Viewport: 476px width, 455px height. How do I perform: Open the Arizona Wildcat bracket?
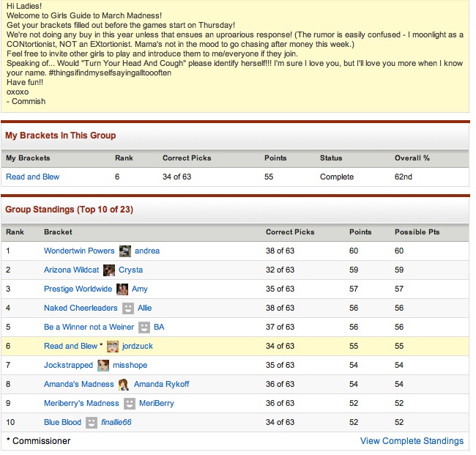coord(71,270)
